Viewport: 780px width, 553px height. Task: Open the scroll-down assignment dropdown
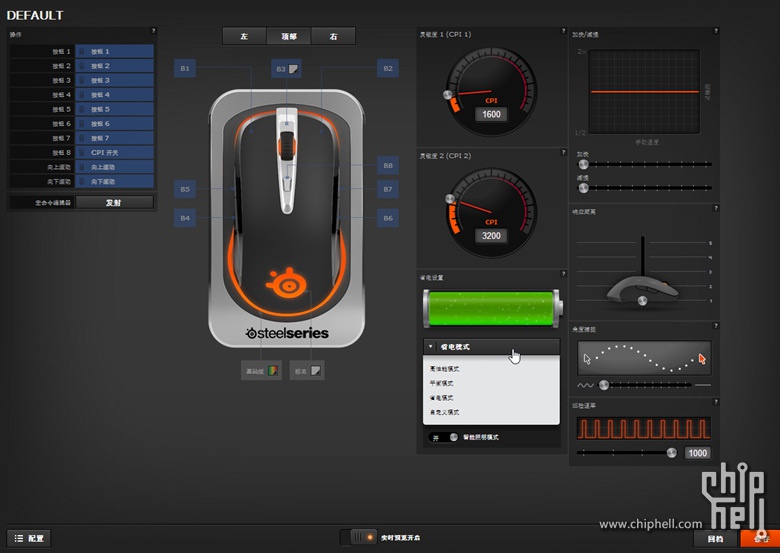tap(114, 181)
